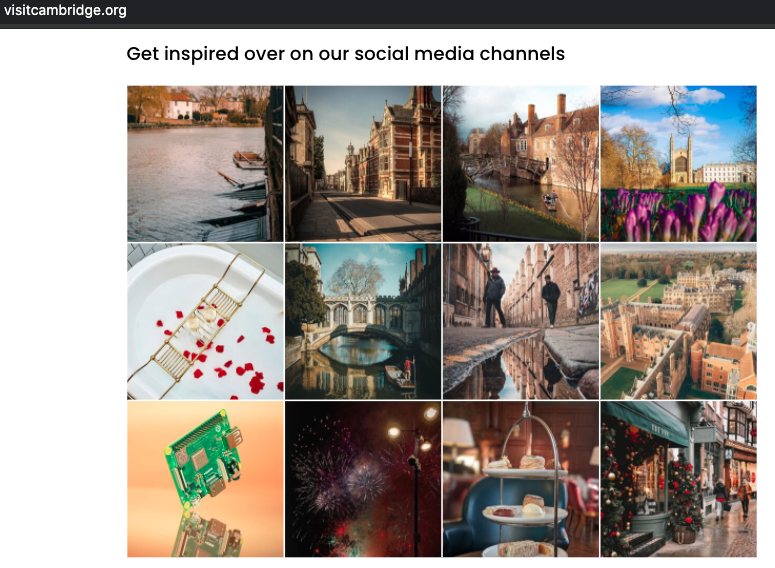Image resolution: width=775 pixels, height=568 pixels.
Task: Open the Christmas shopfront street photo
Action: coord(678,479)
